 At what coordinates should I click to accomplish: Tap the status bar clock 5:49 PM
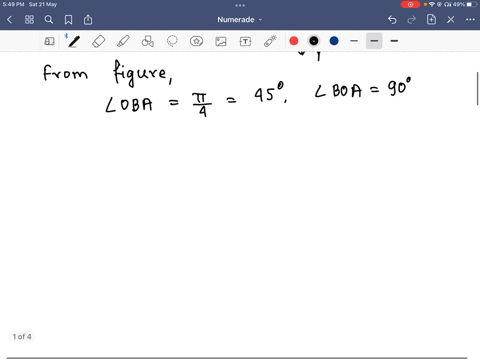coord(13,4)
